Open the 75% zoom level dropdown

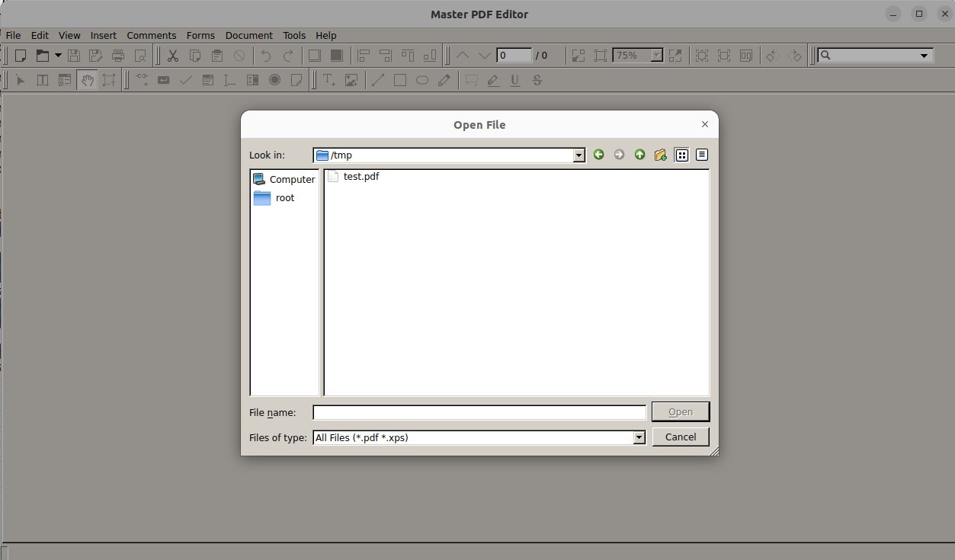pyautogui.click(x=657, y=56)
